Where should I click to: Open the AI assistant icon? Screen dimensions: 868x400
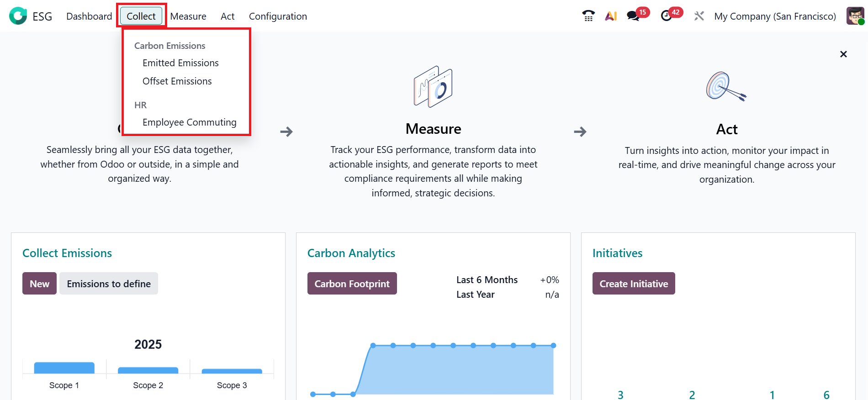[611, 16]
